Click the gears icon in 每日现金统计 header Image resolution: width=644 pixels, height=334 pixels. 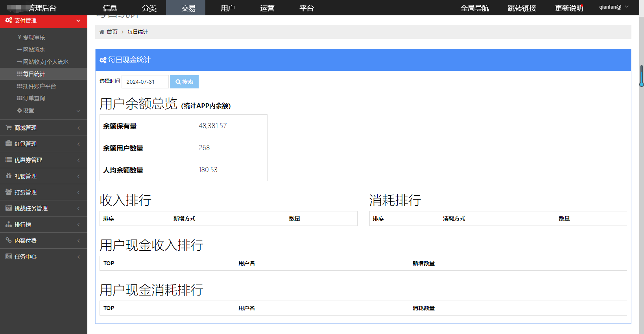click(103, 60)
